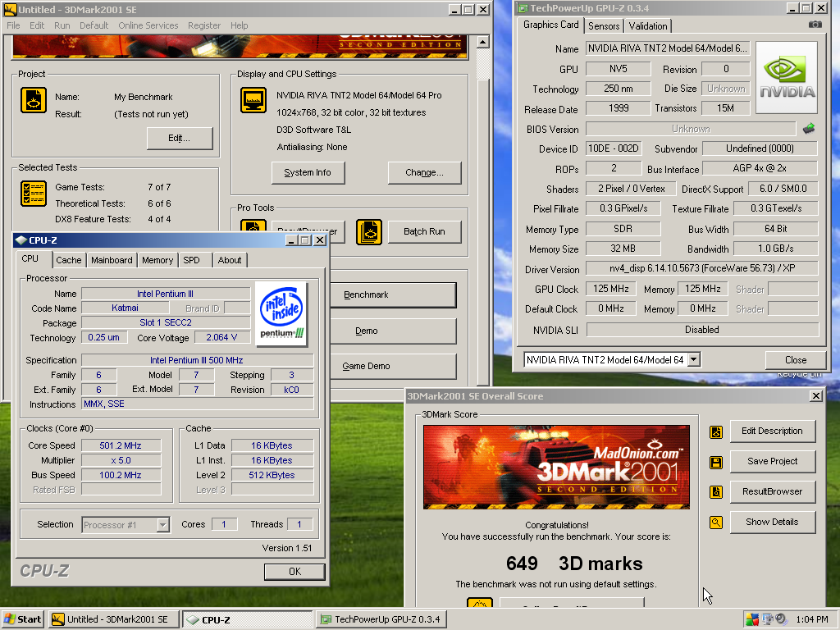Viewport: 840px width, 630px height.
Task: Click the icon beside Edit Description
Action: tap(716, 431)
